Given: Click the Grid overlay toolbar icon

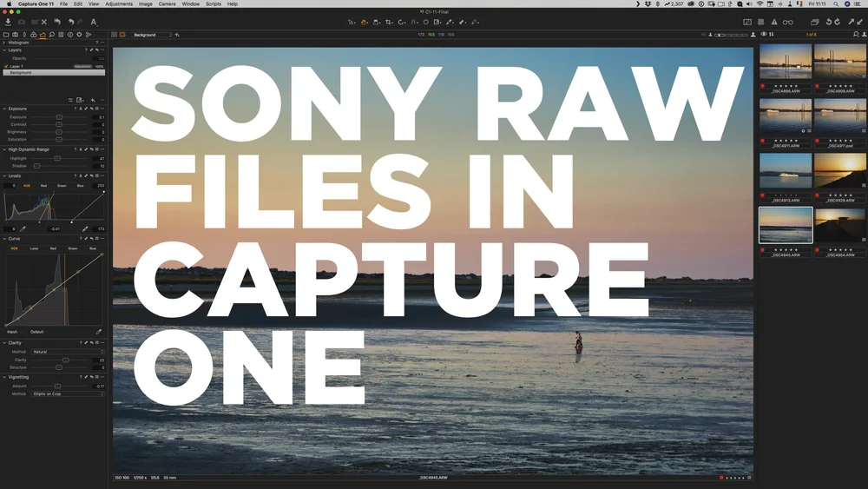Looking at the screenshot, I should (x=760, y=23).
